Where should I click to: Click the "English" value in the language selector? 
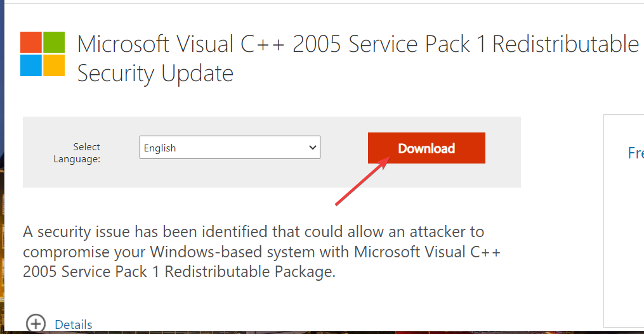(x=160, y=148)
